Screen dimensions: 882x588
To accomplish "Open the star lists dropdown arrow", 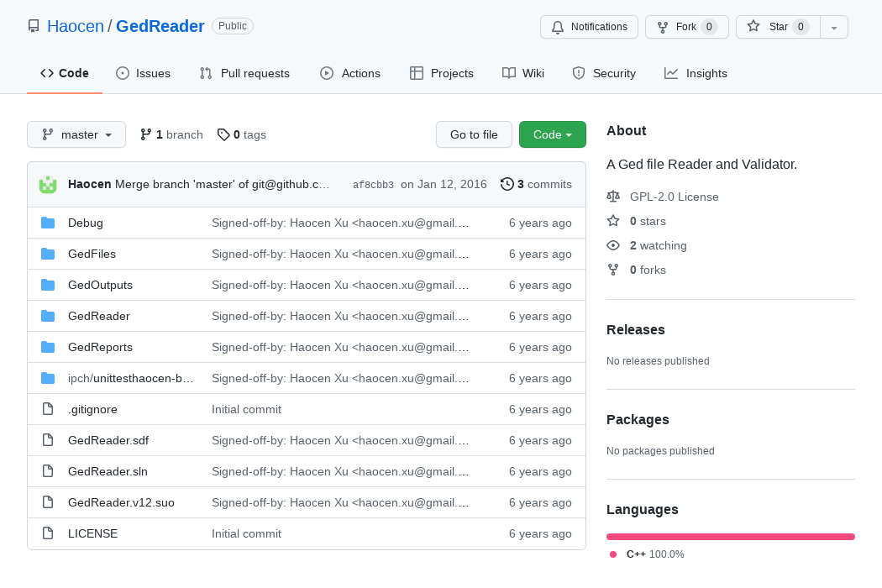I will point(833,27).
